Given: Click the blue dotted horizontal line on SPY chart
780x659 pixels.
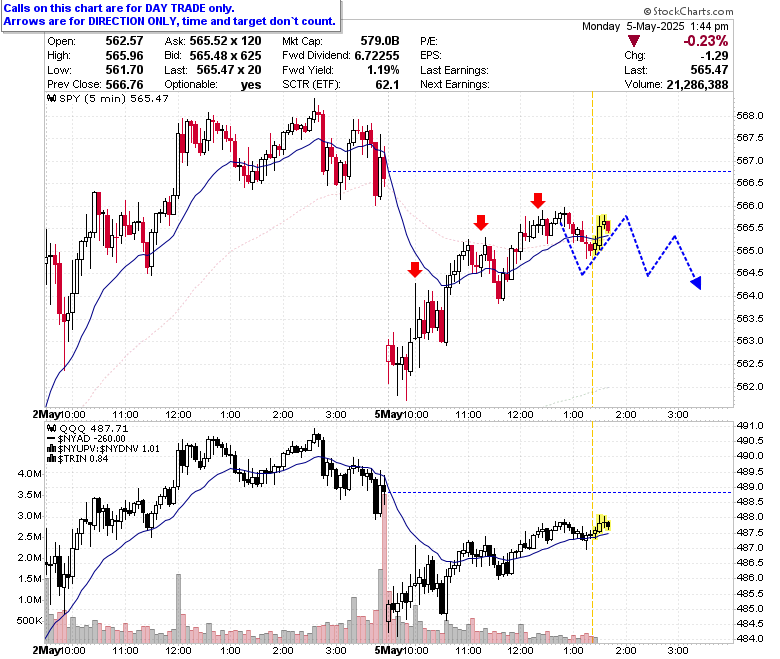Looking at the screenshot, I should click(x=560, y=172).
